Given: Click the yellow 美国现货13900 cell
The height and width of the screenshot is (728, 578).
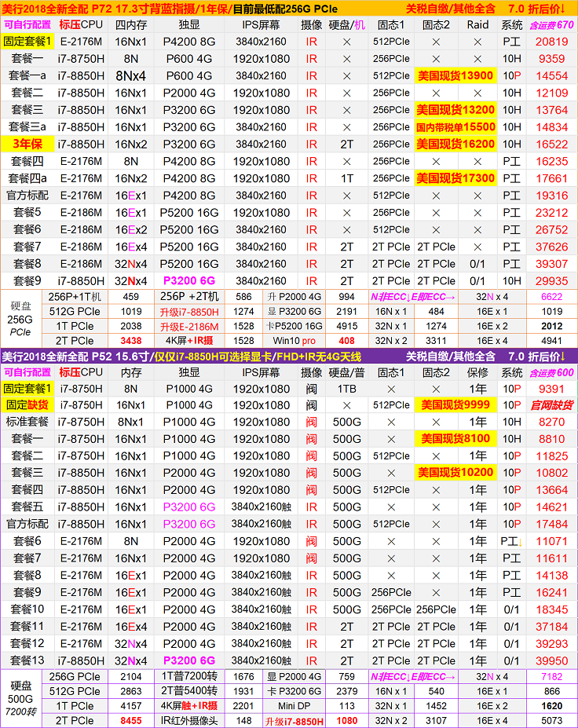Looking at the screenshot, I should [x=455, y=75].
